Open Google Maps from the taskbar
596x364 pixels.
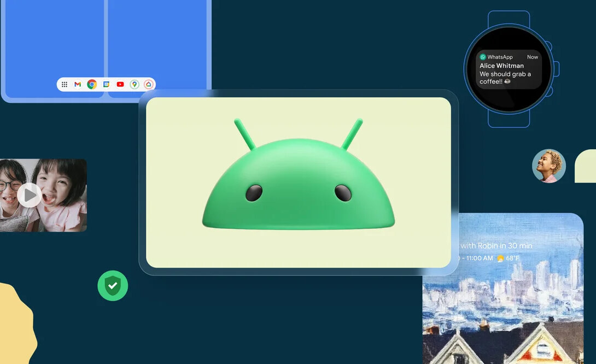click(134, 84)
